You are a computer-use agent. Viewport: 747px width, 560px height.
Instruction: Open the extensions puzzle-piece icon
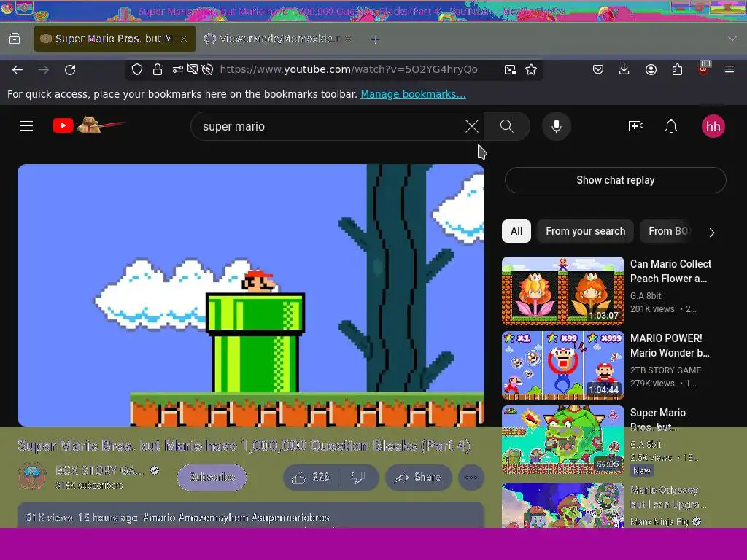click(677, 69)
